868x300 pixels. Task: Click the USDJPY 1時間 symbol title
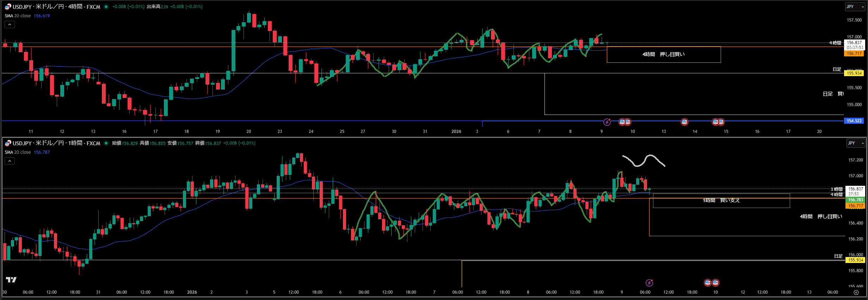point(56,143)
